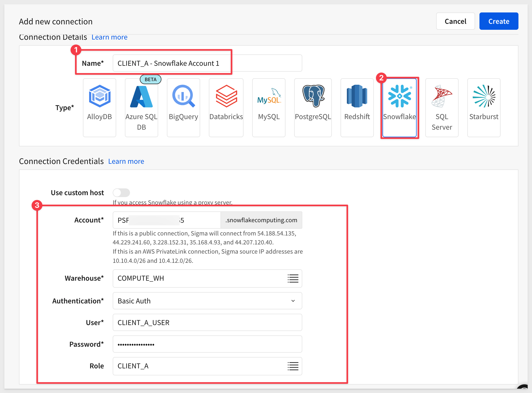
Task: Click the public connection IP list text
Action: tap(205, 238)
